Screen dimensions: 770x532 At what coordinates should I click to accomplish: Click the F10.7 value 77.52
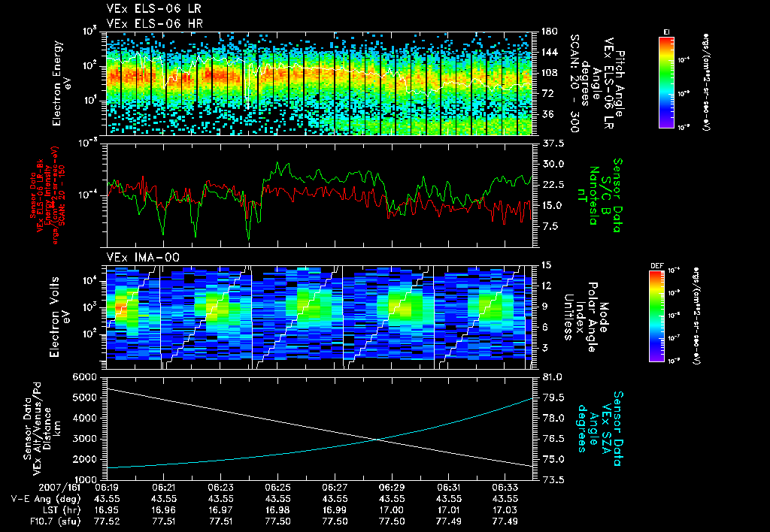(x=107, y=521)
